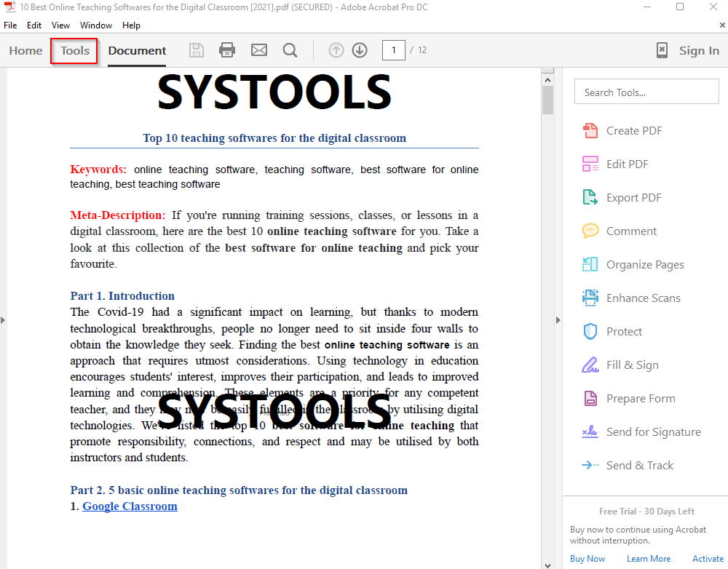Viewport: 728px width, 569px height.
Task: Click the Acrobat PDF icon in title bar
Action: pyautogui.click(x=9, y=7)
